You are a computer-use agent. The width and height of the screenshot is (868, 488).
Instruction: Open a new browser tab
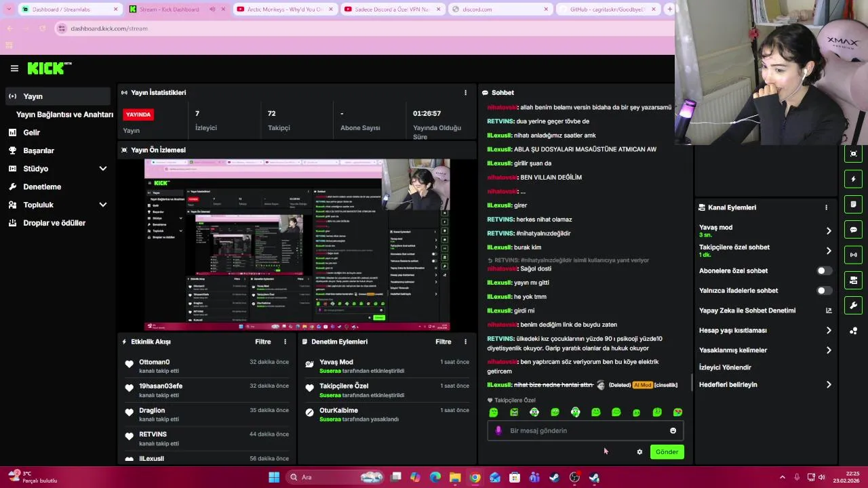tap(669, 9)
